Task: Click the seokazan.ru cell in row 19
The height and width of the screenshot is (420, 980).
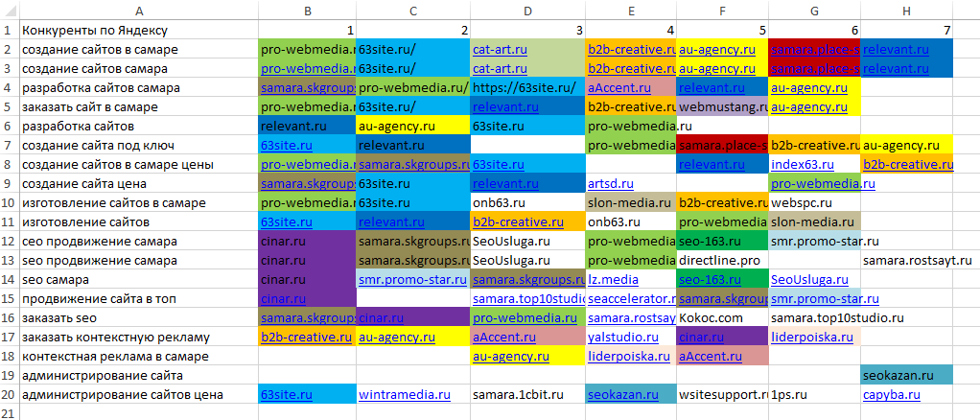Action: tap(907, 376)
